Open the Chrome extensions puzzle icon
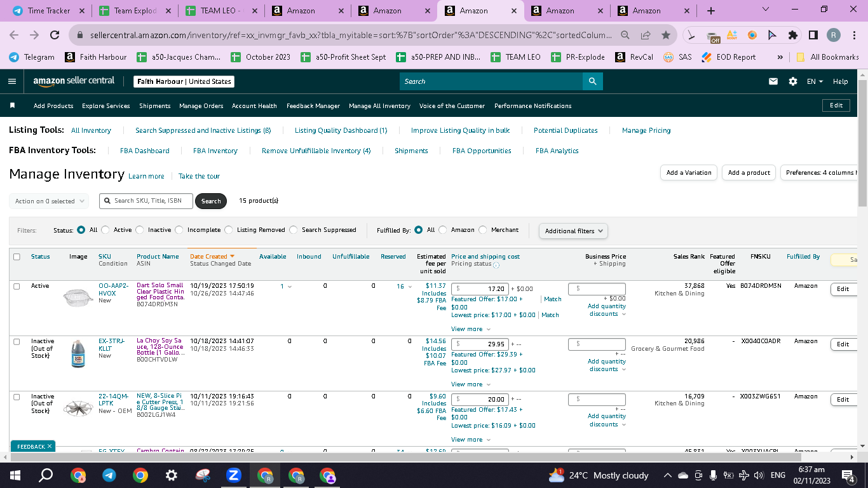Screen dimensions: 868x488 pos(792,35)
